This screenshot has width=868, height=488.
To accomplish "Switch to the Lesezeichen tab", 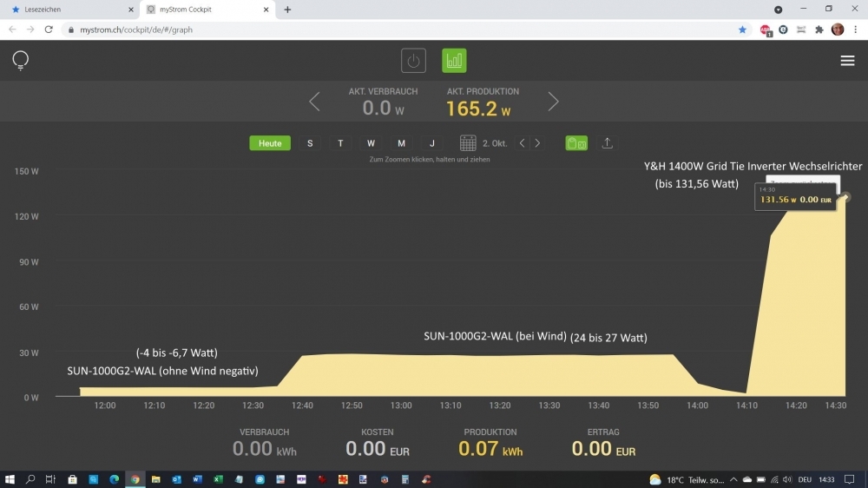I will (69, 10).
